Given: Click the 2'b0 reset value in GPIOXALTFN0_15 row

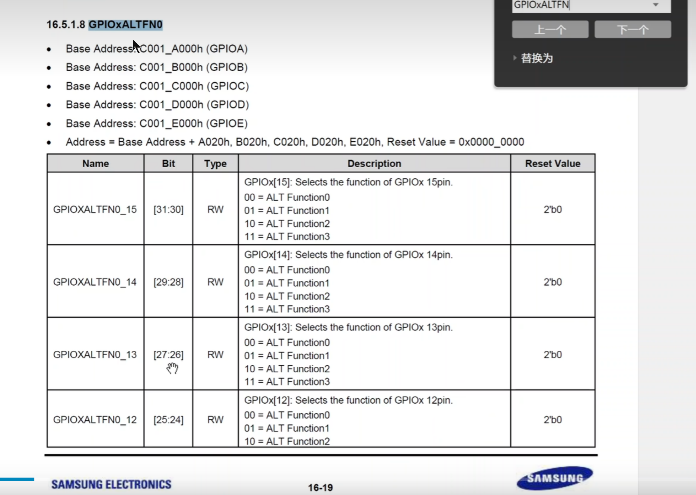Looking at the screenshot, I should tap(553, 210).
